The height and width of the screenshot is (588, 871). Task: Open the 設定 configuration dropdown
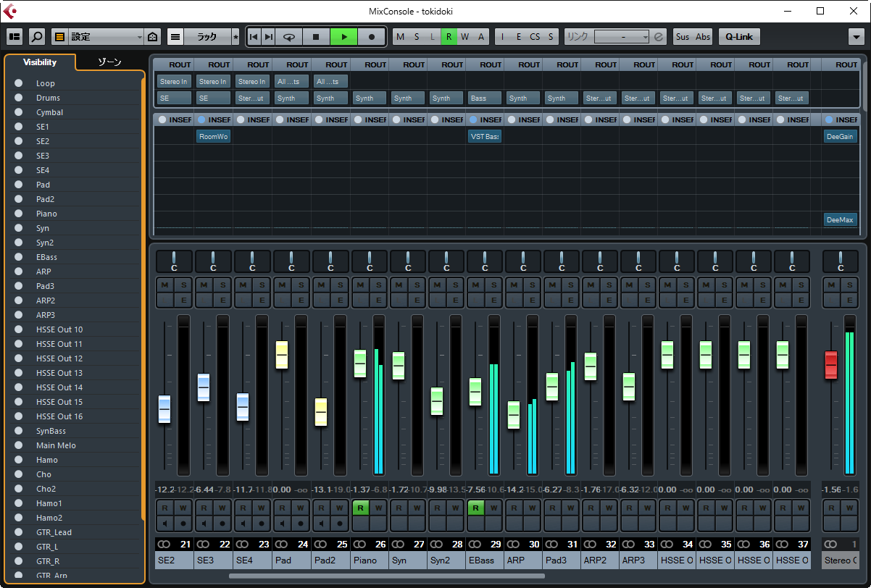(x=107, y=37)
